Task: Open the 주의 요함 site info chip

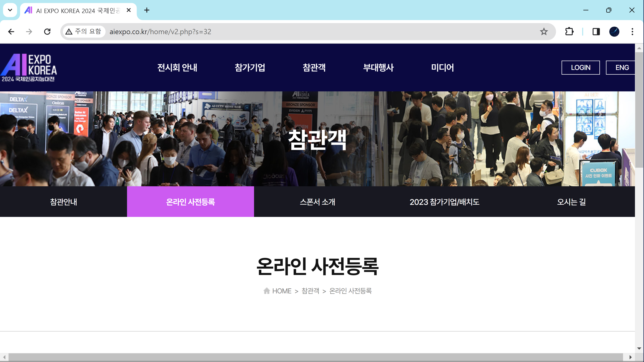Action: pyautogui.click(x=83, y=32)
